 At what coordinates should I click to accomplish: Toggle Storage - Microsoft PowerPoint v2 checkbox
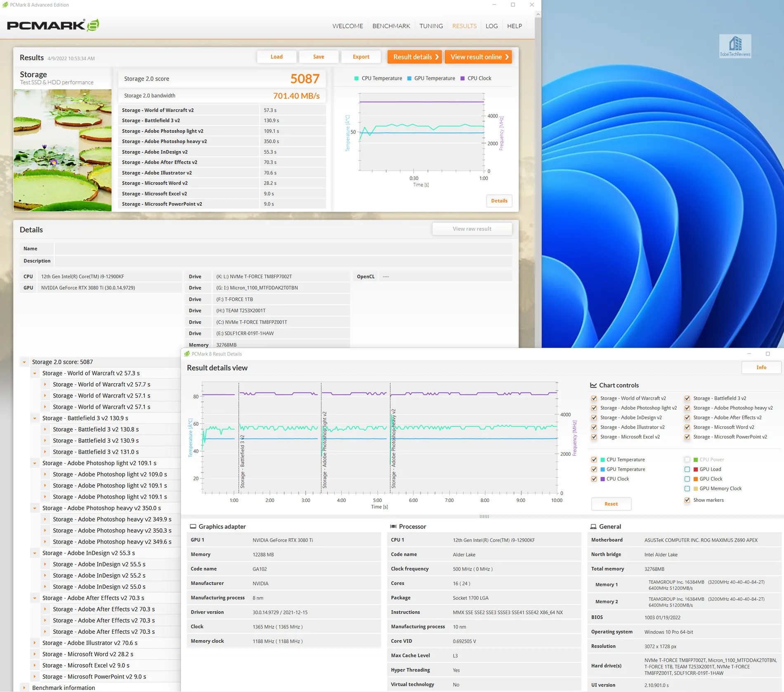[x=687, y=437]
